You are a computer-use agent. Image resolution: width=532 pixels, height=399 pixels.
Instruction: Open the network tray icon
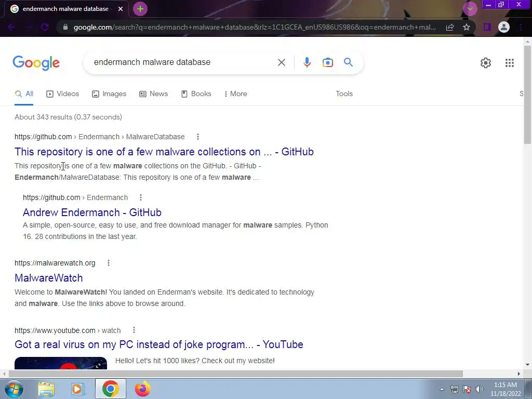click(x=454, y=389)
